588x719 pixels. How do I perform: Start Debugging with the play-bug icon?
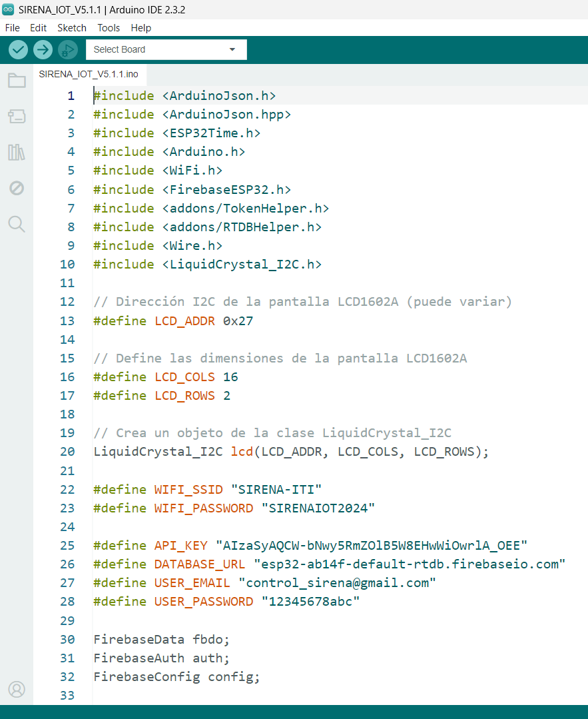(x=67, y=49)
